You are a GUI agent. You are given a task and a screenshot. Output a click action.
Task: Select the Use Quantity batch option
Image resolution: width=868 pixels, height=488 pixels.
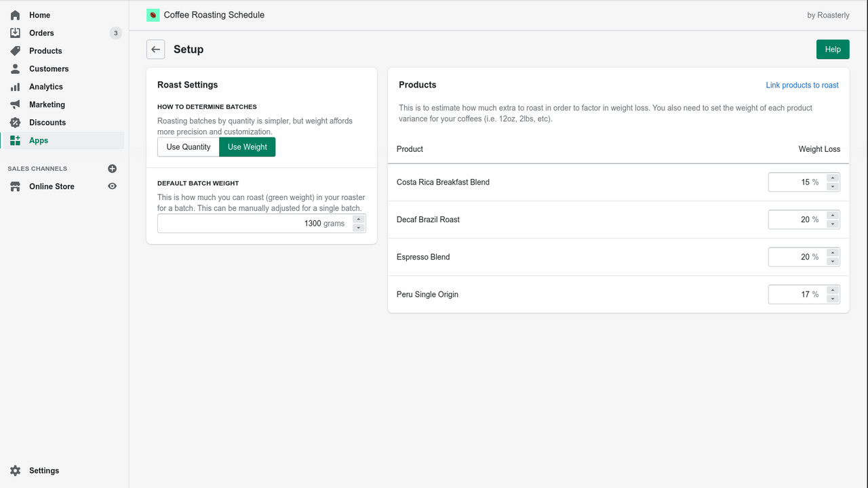coord(188,146)
